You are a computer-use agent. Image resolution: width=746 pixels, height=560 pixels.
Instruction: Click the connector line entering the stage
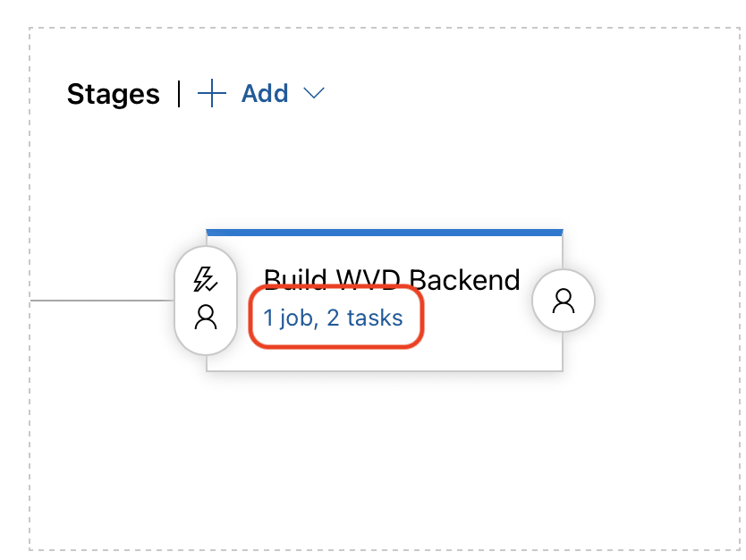[107, 301]
